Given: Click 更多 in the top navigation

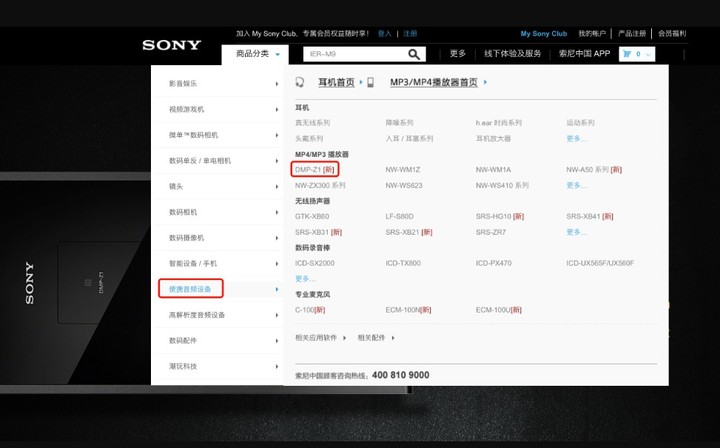Looking at the screenshot, I should pos(458,54).
